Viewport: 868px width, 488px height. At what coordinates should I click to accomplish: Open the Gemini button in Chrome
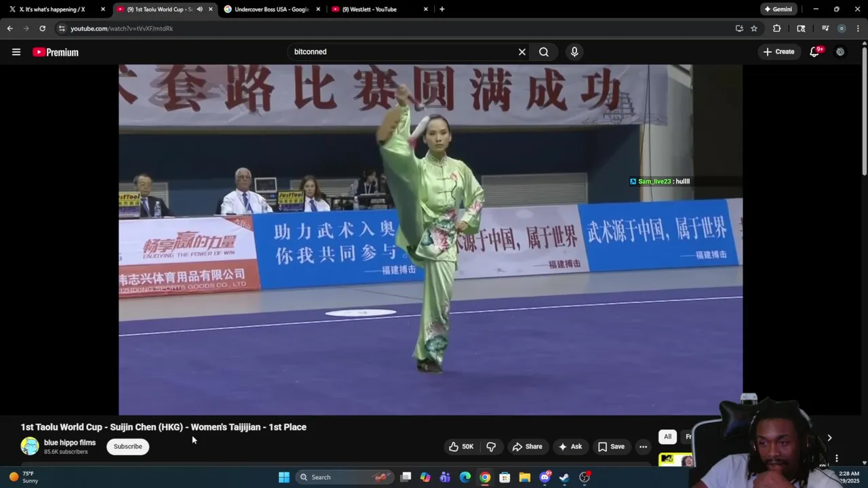click(777, 9)
